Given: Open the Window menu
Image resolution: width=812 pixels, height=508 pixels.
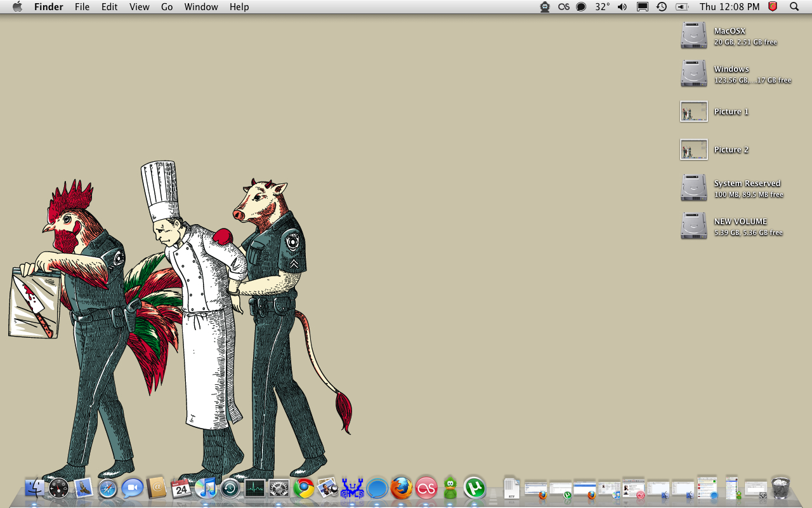Looking at the screenshot, I should click(x=201, y=6).
